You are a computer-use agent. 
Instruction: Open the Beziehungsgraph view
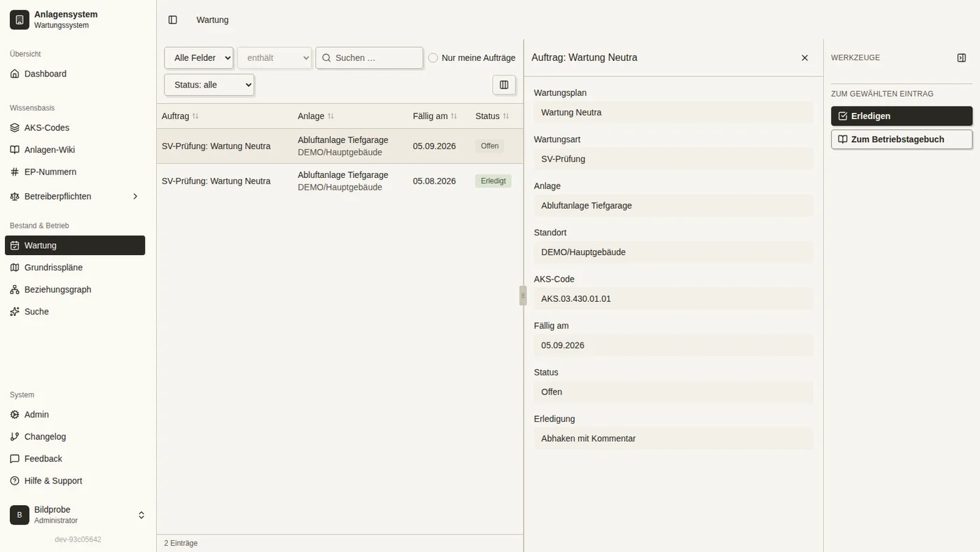[75, 289]
